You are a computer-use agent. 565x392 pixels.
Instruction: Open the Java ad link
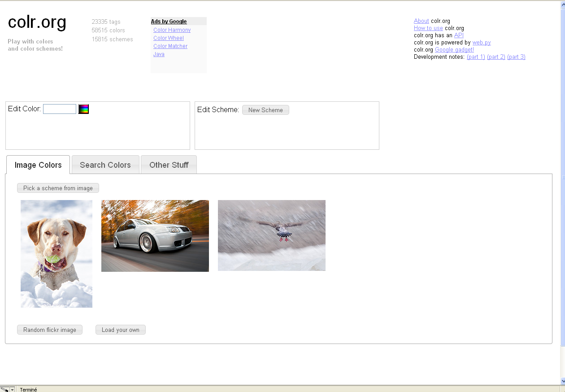click(x=159, y=54)
